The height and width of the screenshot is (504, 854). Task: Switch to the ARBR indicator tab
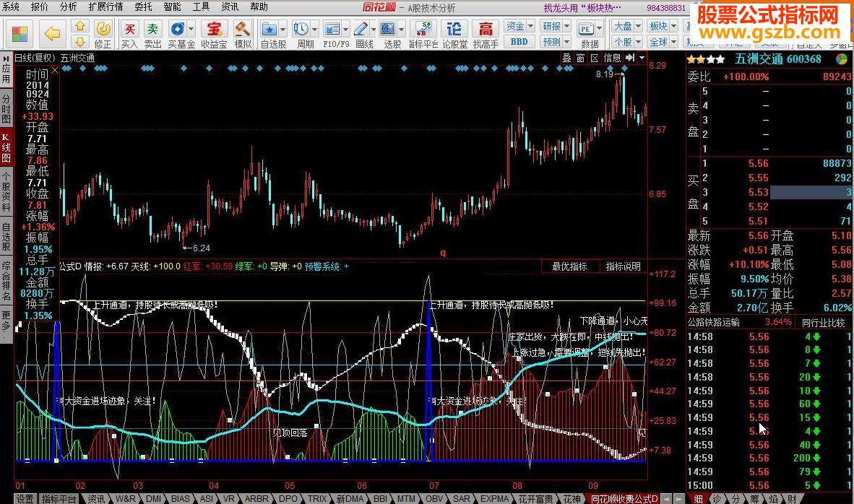256,498
